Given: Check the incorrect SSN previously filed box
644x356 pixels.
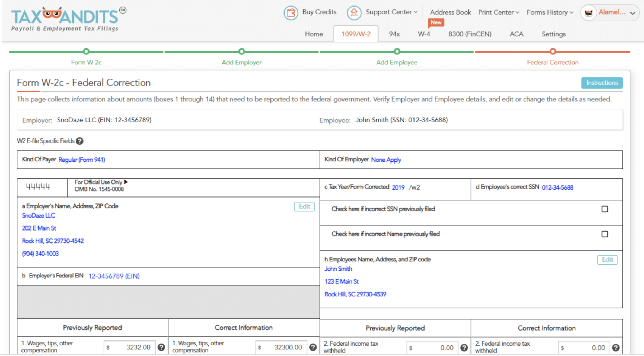Looking at the screenshot, I should pyautogui.click(x=605, y=209).
